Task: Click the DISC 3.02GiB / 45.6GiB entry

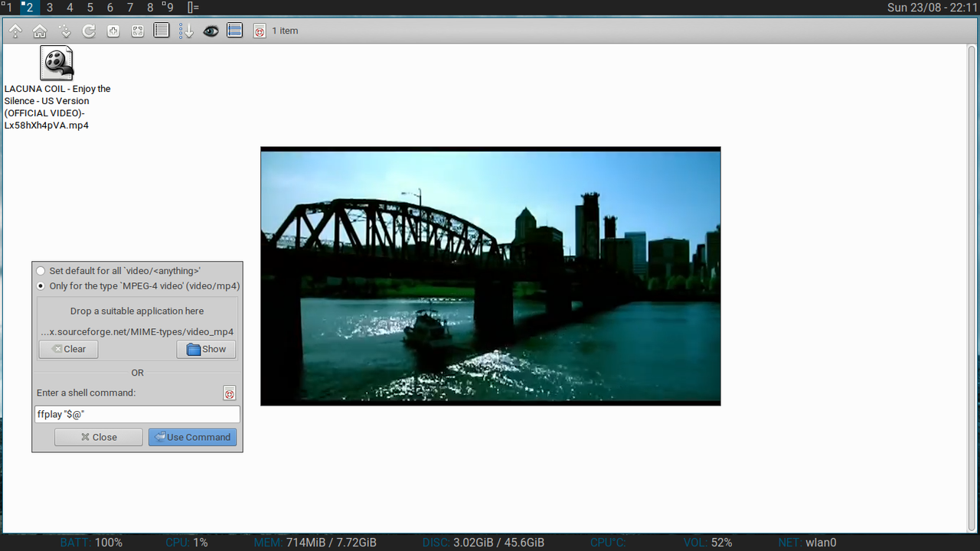Action: point(483,543)
